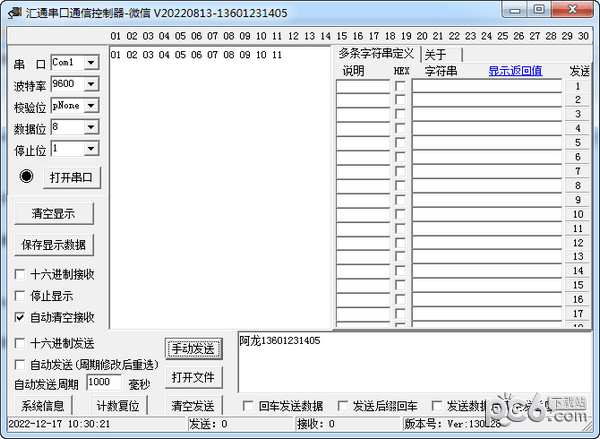
Task: Enable 停止显示 checkbox
Action: [20, 296]
